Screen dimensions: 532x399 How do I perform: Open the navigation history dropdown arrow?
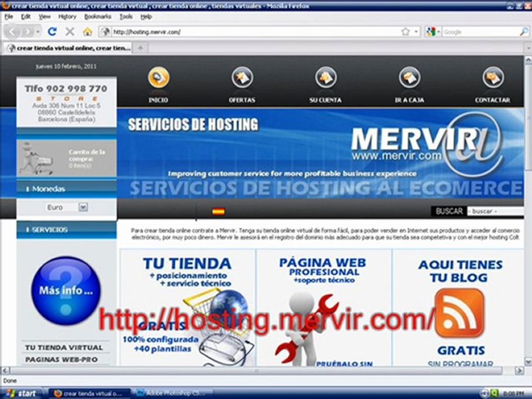coord(38,32)
